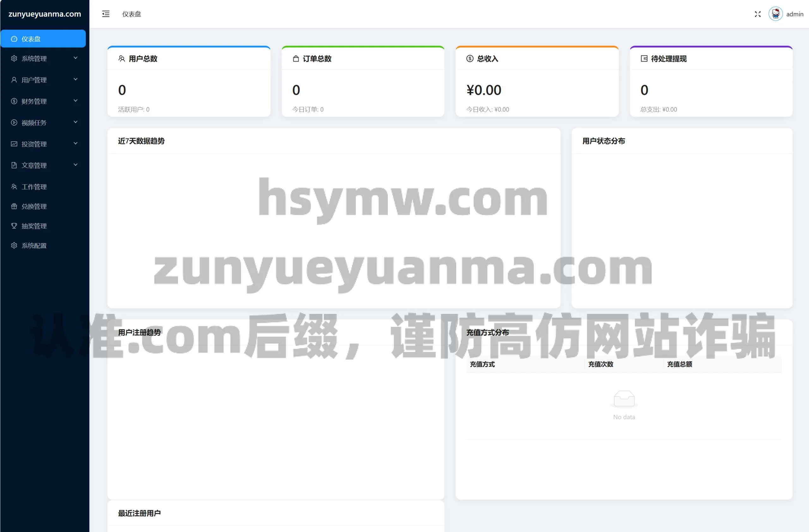This screenshot has height=532, width=809.
Task: Expand the 财务管理 submenu arrow
Action: pyautogui.click(x=76, y=101)
